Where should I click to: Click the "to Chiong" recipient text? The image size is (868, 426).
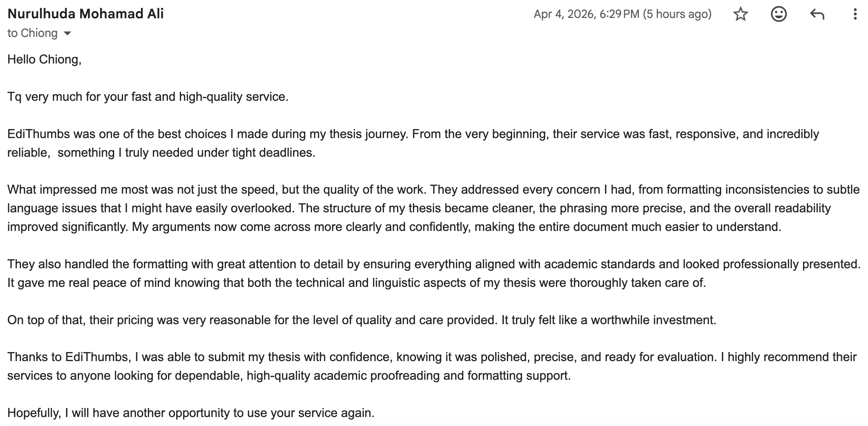tap(32, 33)
